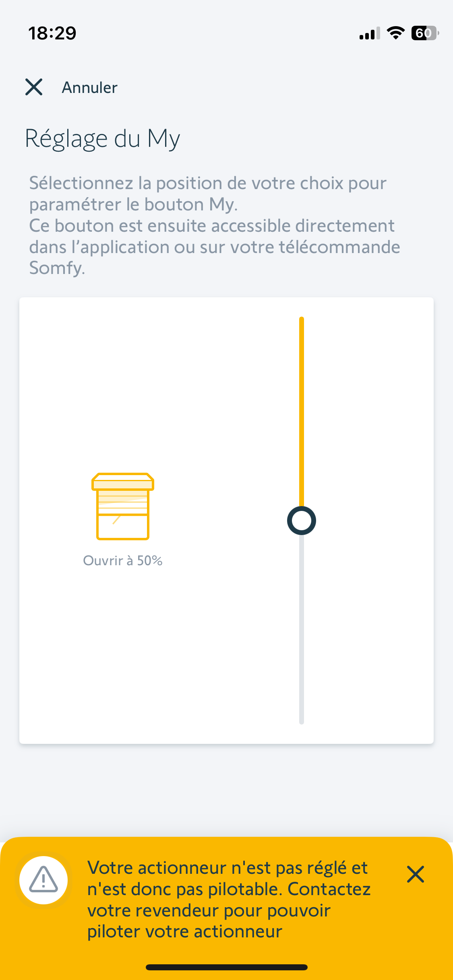
Task: Click the gray lower part of slider
Action: tap(301, 628)
